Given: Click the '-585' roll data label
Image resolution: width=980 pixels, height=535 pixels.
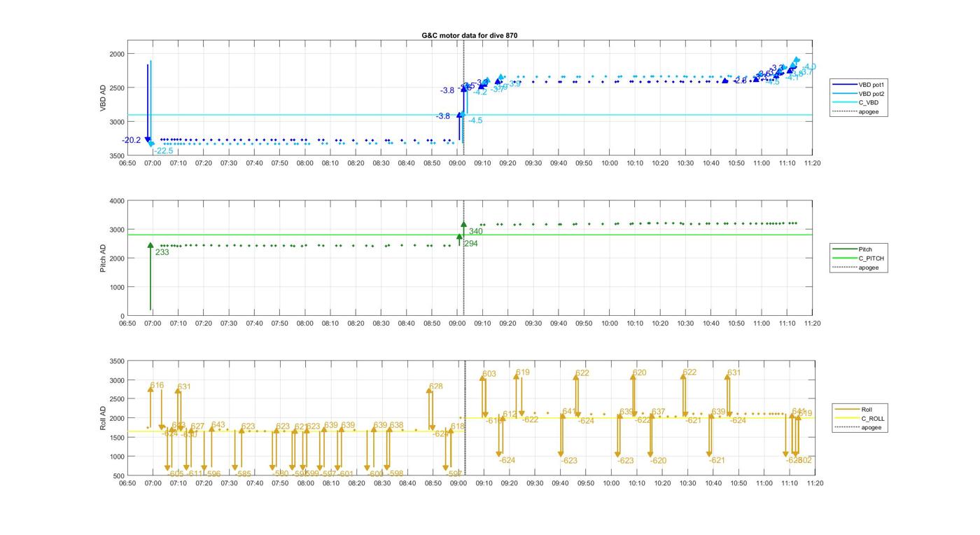Looking at the screenshot, I should (243, 474).
